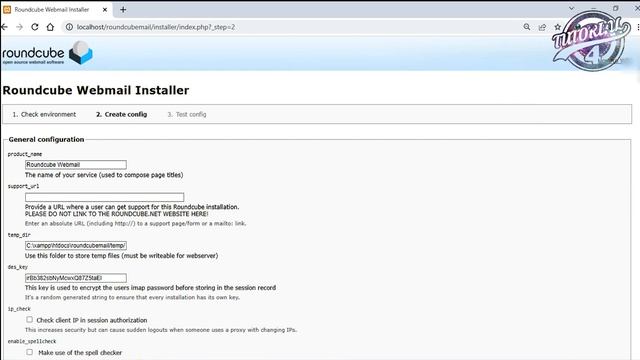Go back using the browser back arrow

point(4,27)
